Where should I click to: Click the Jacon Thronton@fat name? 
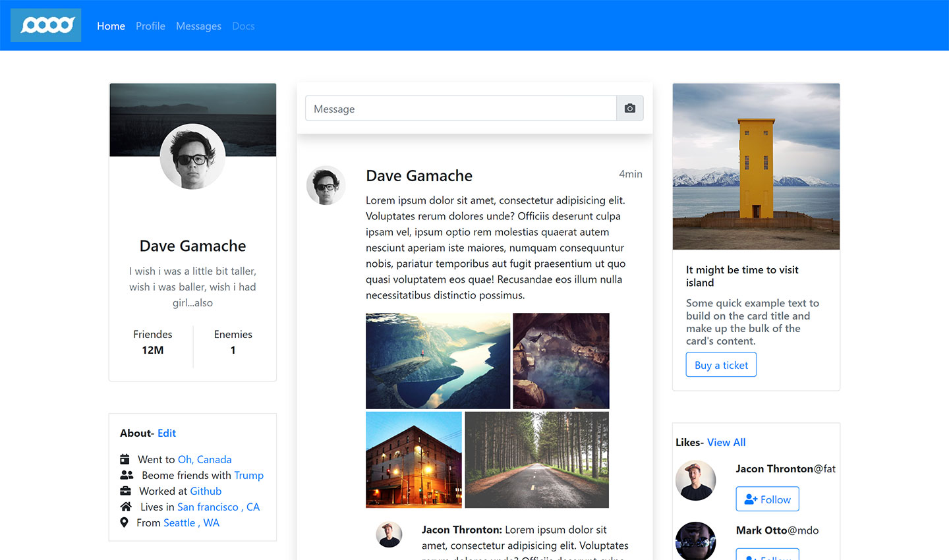click(x=786, y=468)
